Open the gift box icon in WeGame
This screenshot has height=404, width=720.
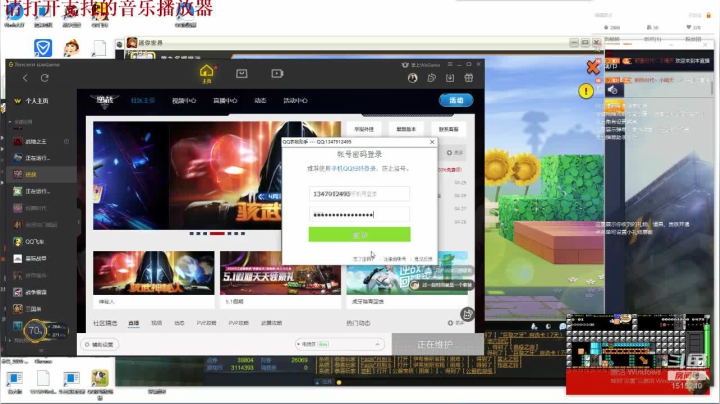468,78
